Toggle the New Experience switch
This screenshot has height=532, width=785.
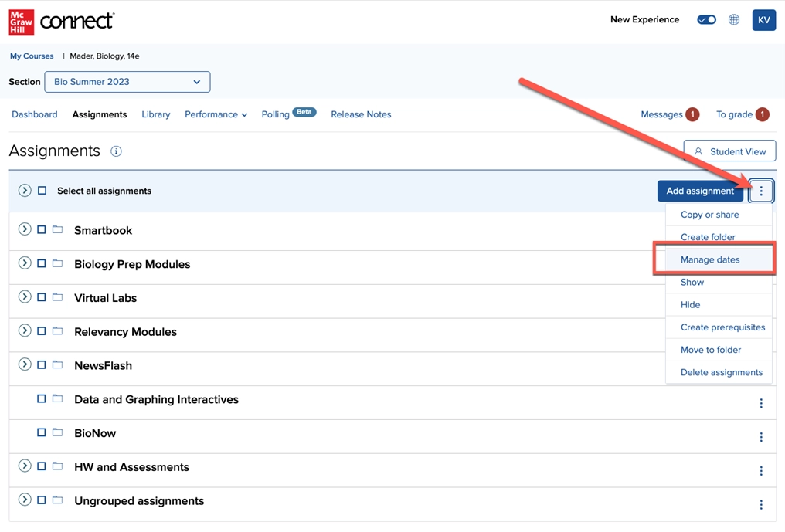click(706, 19)
